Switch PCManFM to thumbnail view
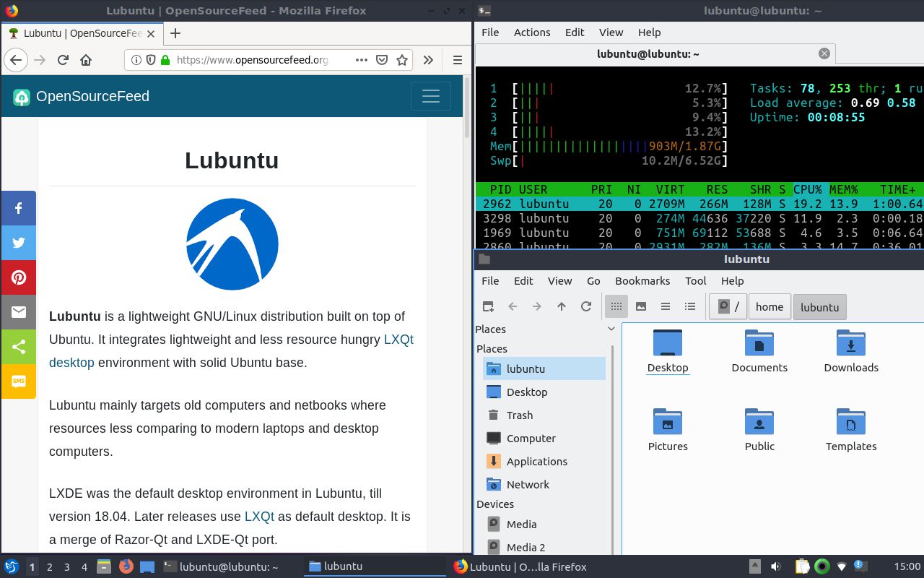Image resolution: width=924 pixels, height=578 pixels. tap(641, 306)
